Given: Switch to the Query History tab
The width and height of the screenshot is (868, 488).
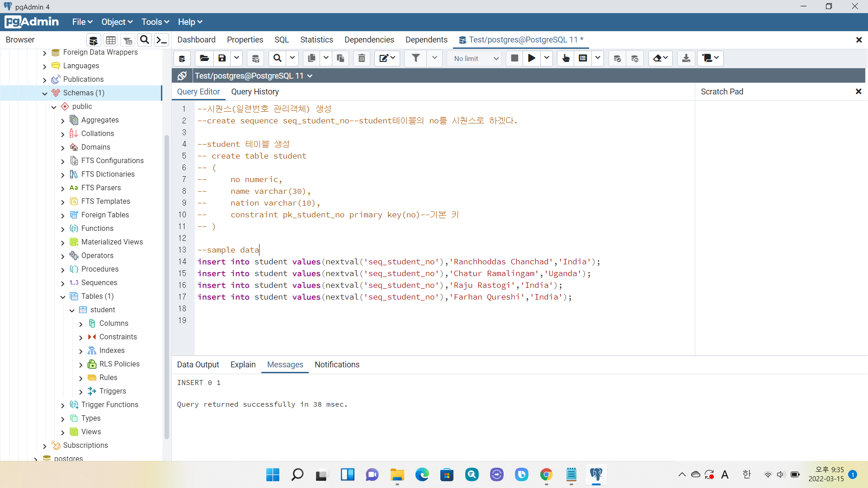Looking at the screenshot, I should point(255,92).
